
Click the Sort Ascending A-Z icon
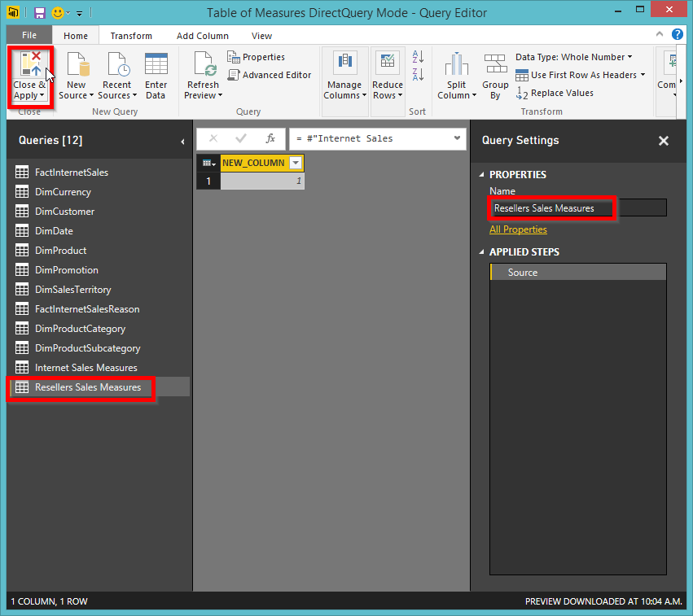418,56
